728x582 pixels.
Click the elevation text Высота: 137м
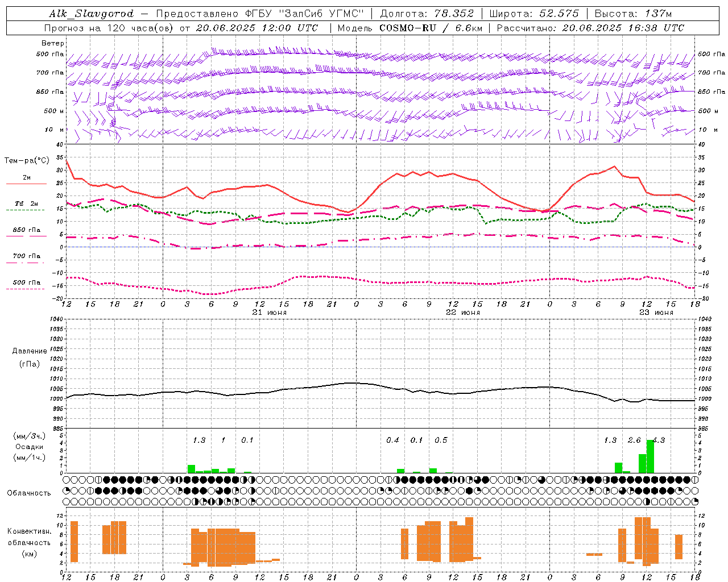633,14
